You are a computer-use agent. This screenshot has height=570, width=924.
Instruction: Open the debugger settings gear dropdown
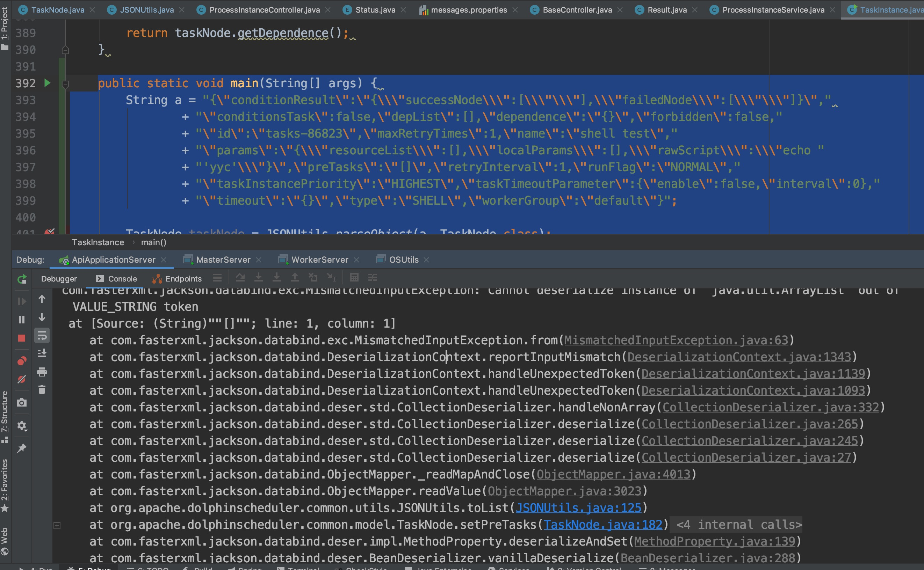click(22, 426)
